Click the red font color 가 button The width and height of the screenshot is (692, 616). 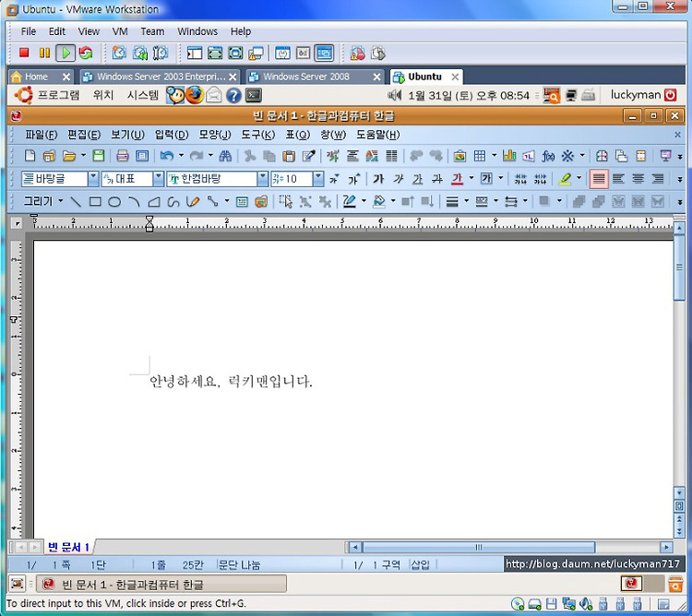coord(458,179)
